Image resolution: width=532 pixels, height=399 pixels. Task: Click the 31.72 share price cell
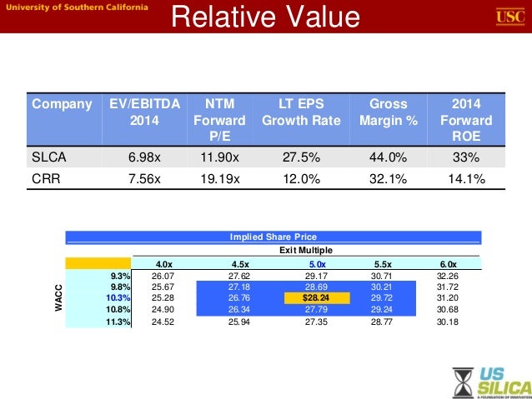[x=448, y=287]
